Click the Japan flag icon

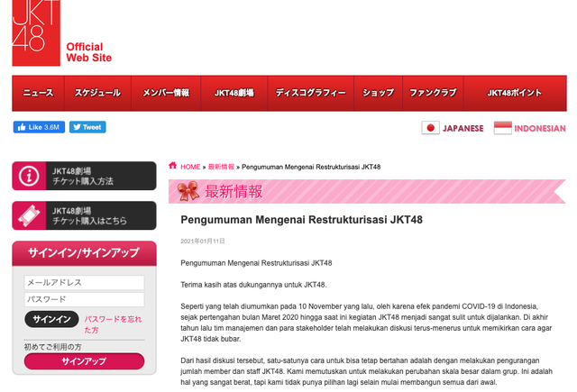pyautogui.click(x=430, y=128)
